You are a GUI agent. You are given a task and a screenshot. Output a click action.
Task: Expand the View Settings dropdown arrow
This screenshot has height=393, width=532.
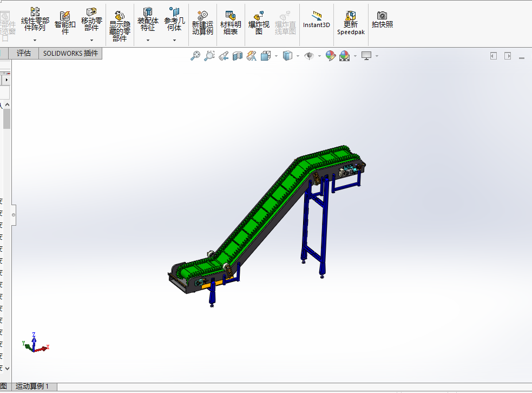pyautogui.click(x=377, y=56)
